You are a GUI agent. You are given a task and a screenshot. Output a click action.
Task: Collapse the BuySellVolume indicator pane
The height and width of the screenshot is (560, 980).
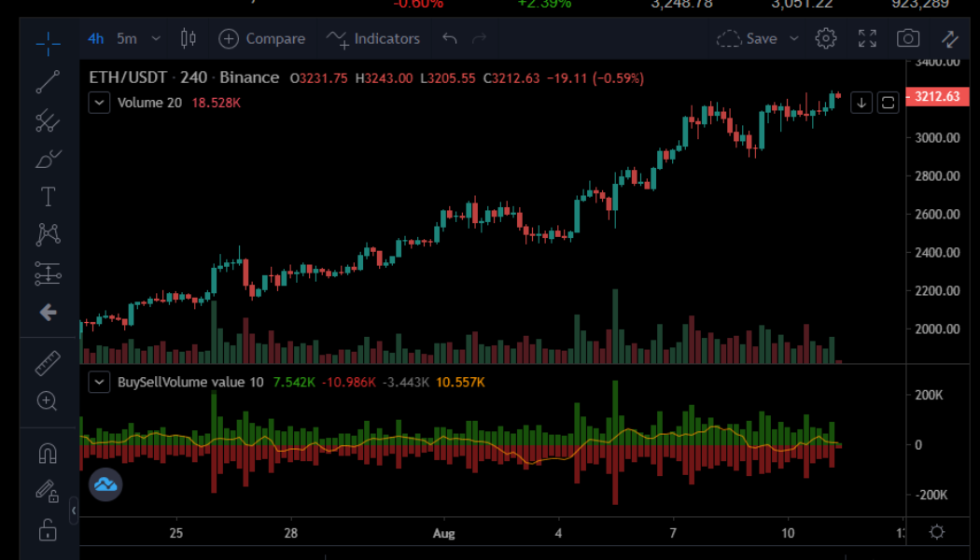(x=99, y=382)
